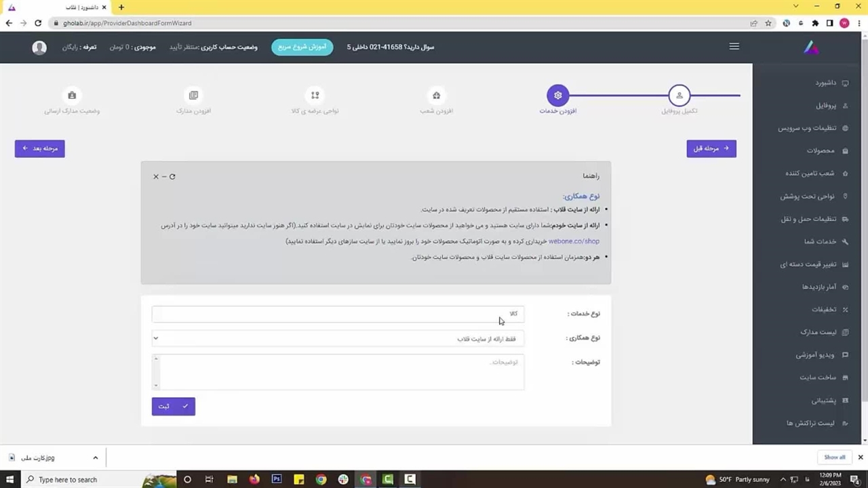Viewport: 868px width, 488px height.
Task: Click the 'افزودن شعب' wizard step icon
Action: tap(436, 96)
